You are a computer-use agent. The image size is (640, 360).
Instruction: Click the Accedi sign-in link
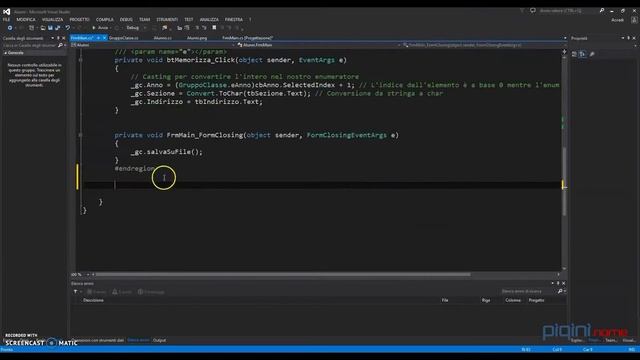[x=617, y=20]
